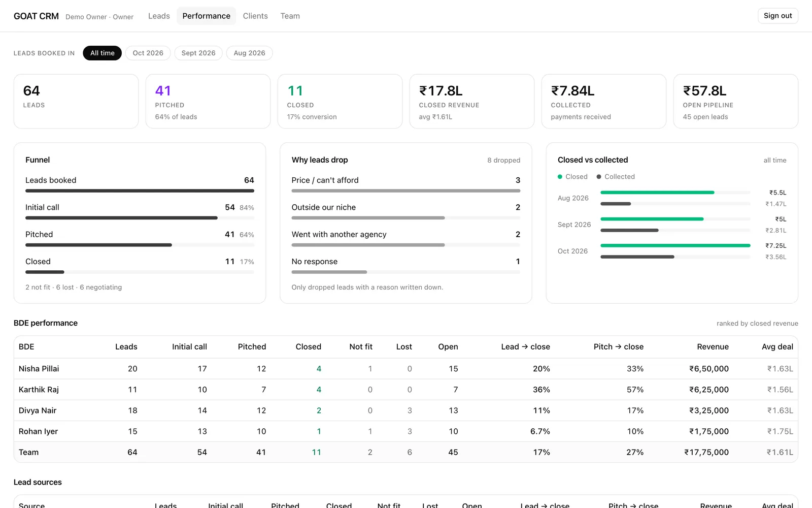Click Divya Nair in BDE table
Screen dimensions: 812x508
tap(38, 410)
